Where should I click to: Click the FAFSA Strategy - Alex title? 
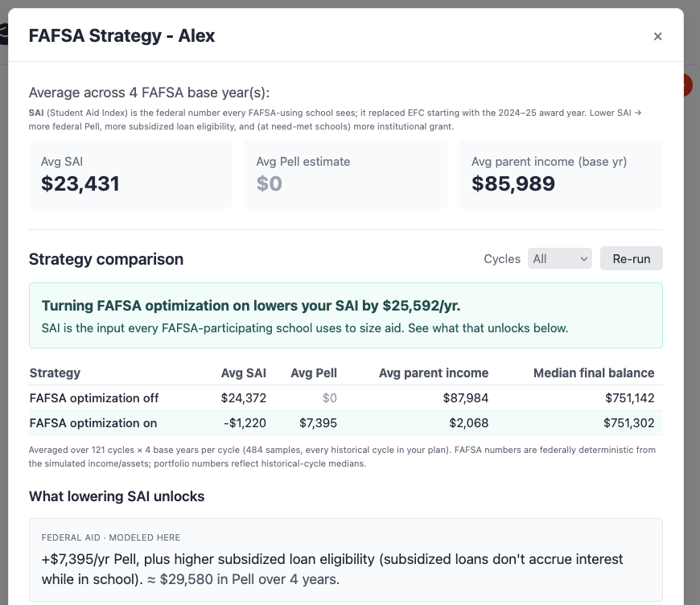[x=121, y=35]
